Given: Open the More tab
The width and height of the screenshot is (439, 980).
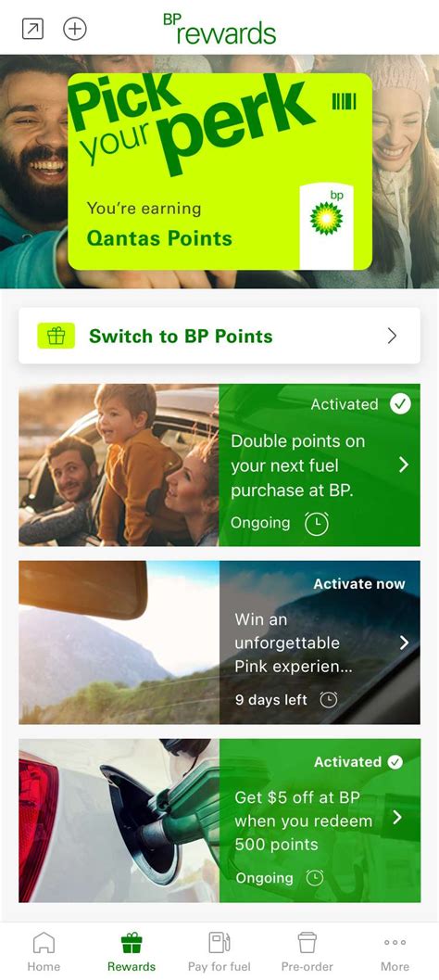Looking at the screenshot, I should click(395, 951).
